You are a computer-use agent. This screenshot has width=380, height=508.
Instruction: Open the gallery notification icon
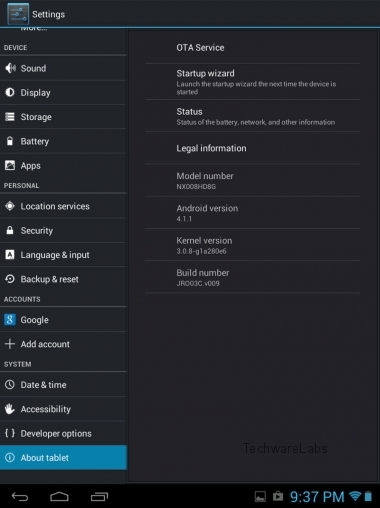260,497
